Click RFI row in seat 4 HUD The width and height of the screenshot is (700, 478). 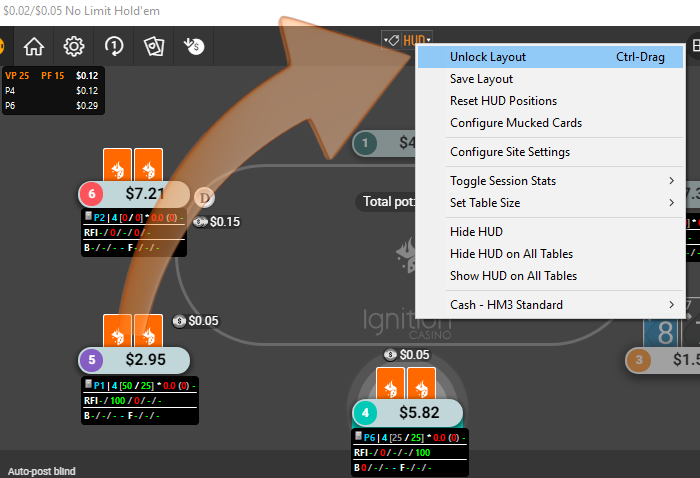tap(410, 453)
